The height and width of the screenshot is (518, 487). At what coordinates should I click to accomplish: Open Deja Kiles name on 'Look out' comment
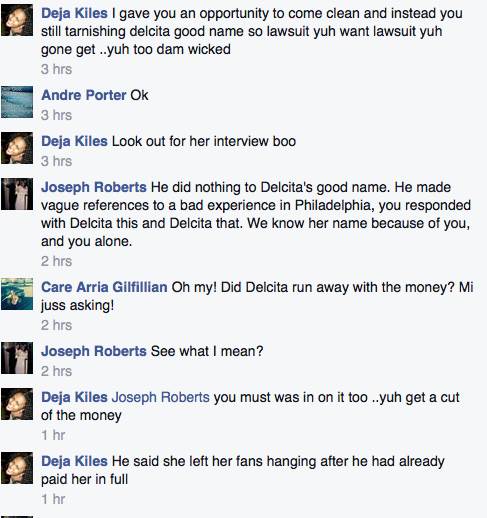pyautogui.click(x=74, y=141)
